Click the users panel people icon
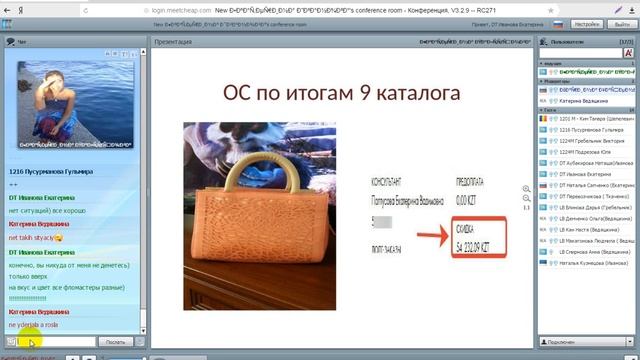 (544, 42)
